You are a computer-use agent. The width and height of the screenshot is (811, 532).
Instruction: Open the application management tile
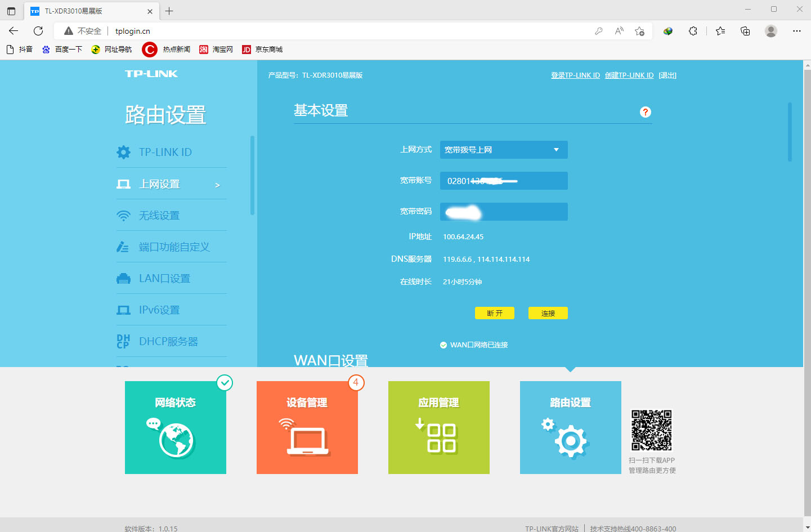pos(439,427)
